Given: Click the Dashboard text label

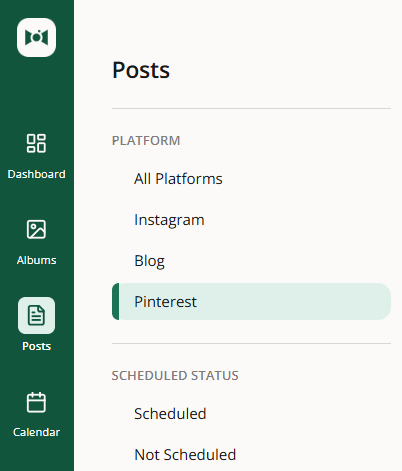Looking at the screenshot, I should (x=36, y=174).
